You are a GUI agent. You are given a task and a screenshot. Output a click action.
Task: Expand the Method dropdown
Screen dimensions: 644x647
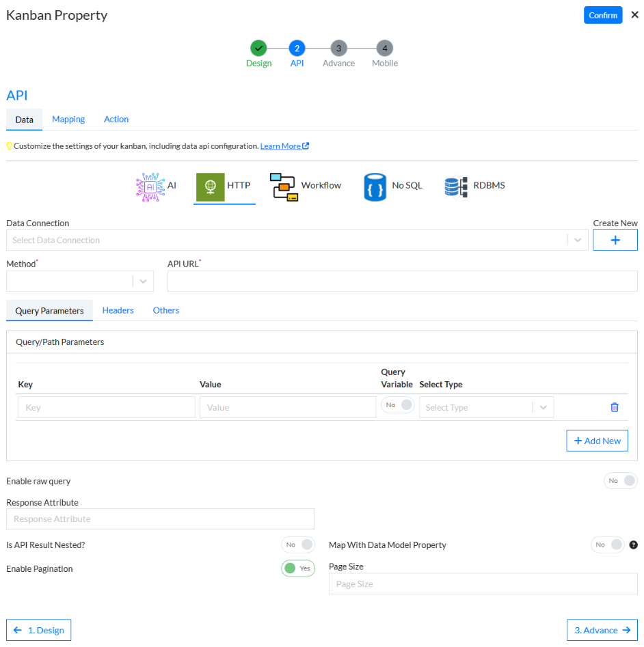point(80,281)
